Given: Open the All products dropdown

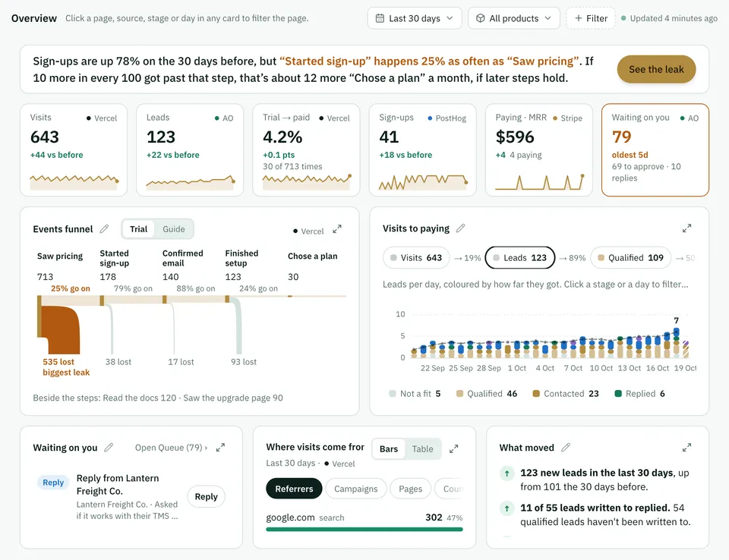Looking at the screenshot, I should pyautogui.click(x=514, y=18).
